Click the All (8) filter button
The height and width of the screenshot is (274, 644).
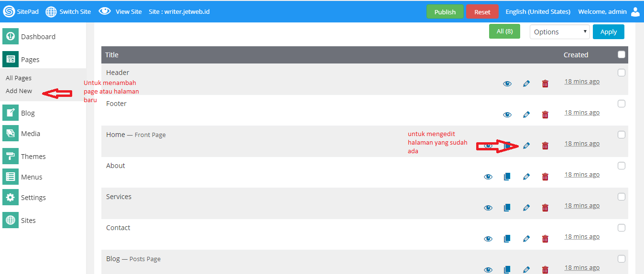(x=504, y=32)
